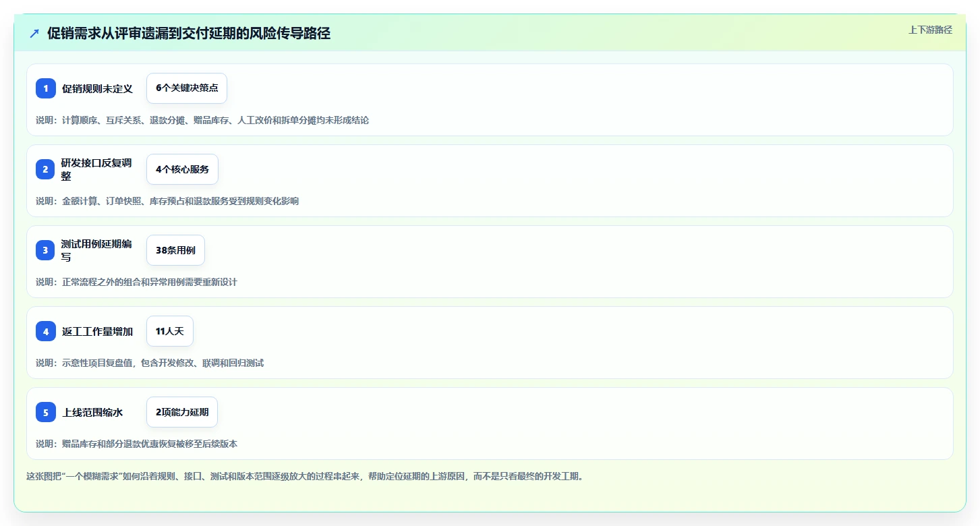Select the 上线范围缩水 step title
The height and width of the screenshot is (526, 980).
(x=93, y=412)
